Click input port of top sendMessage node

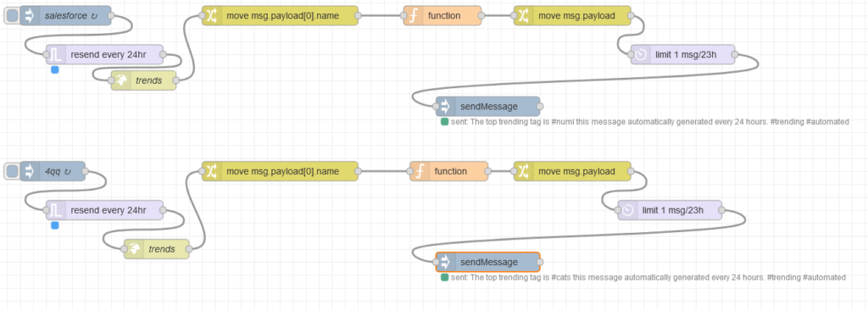(x=436, y=106)
